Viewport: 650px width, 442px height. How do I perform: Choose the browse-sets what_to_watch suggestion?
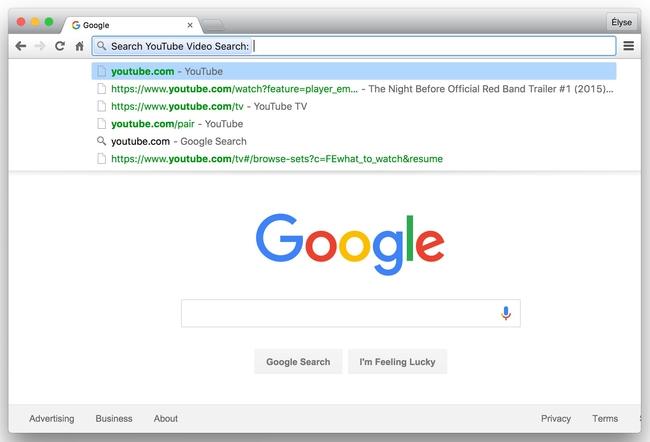[x=354, y=158]
